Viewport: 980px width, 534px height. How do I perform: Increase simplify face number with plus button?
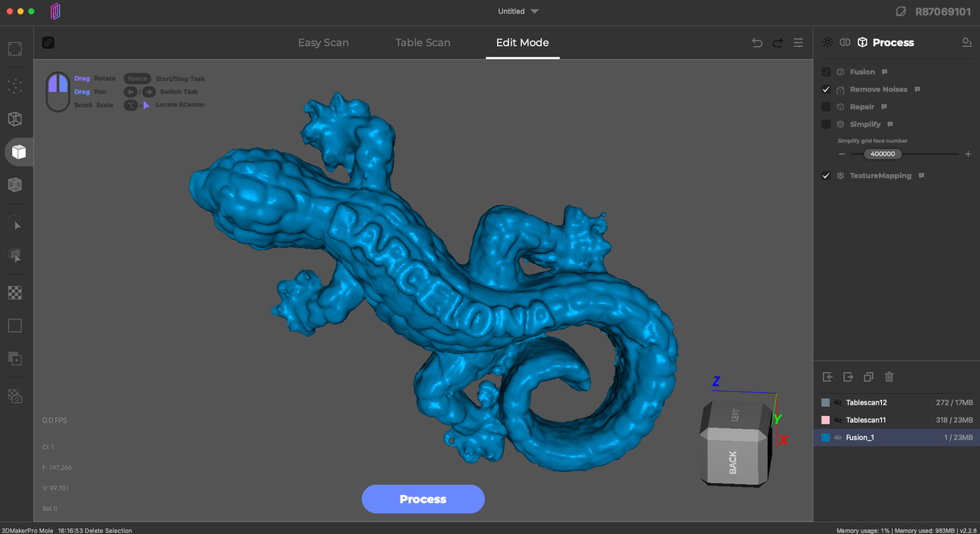coord(968,154)
